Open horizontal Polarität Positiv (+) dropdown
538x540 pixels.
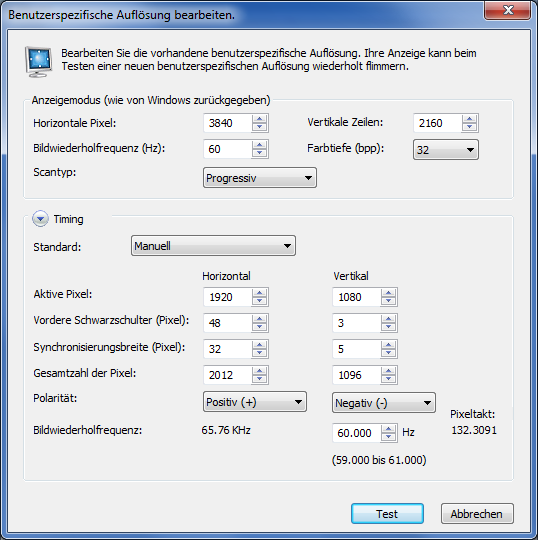[255, 402]
